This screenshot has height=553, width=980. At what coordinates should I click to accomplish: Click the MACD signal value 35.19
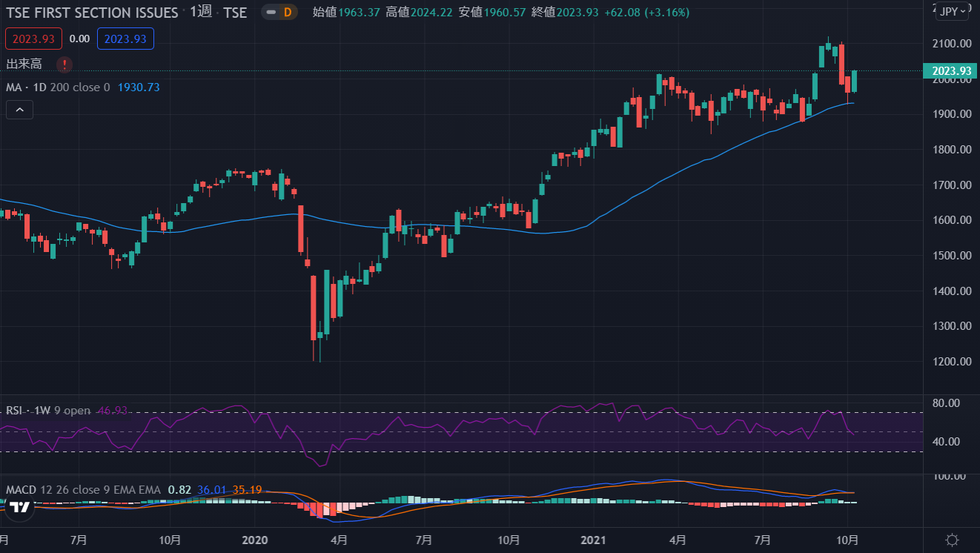click(x=247, y=490)
